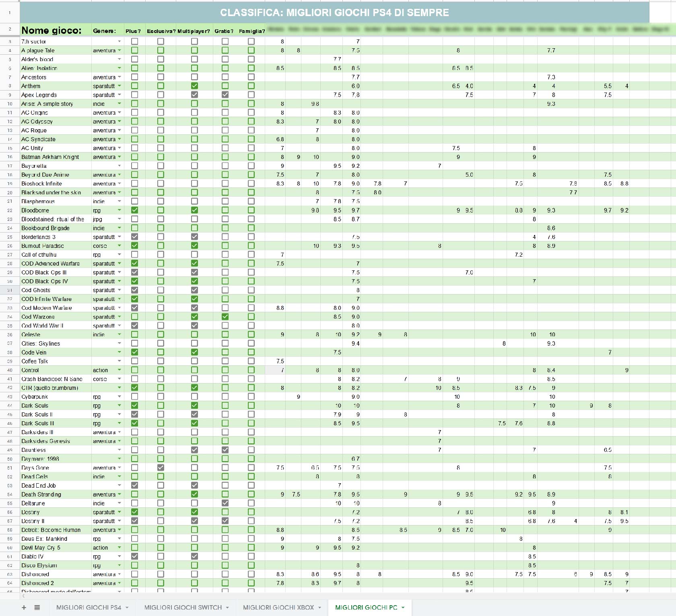Image resolution: width=676 pixels, height=616 pixels.
Task: Expand the genre dropdown for Cyberpunk
Action: pyautogui.click(x=120, y=397)
